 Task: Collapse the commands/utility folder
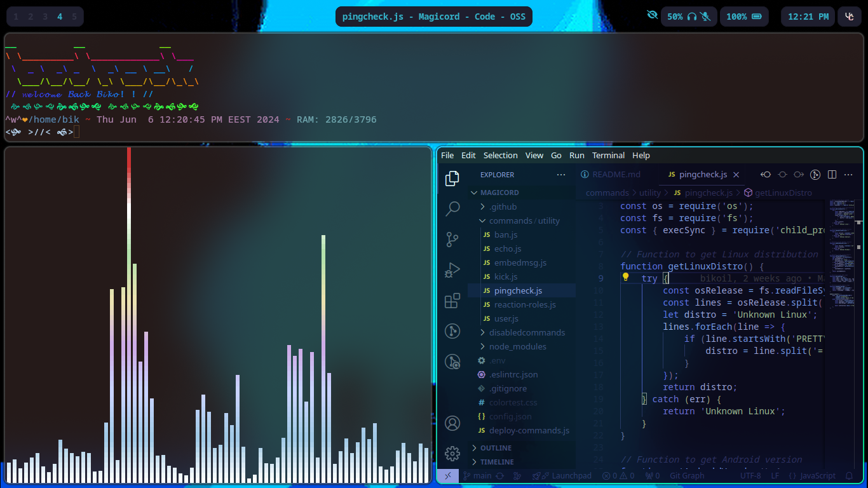click(522, 220)
